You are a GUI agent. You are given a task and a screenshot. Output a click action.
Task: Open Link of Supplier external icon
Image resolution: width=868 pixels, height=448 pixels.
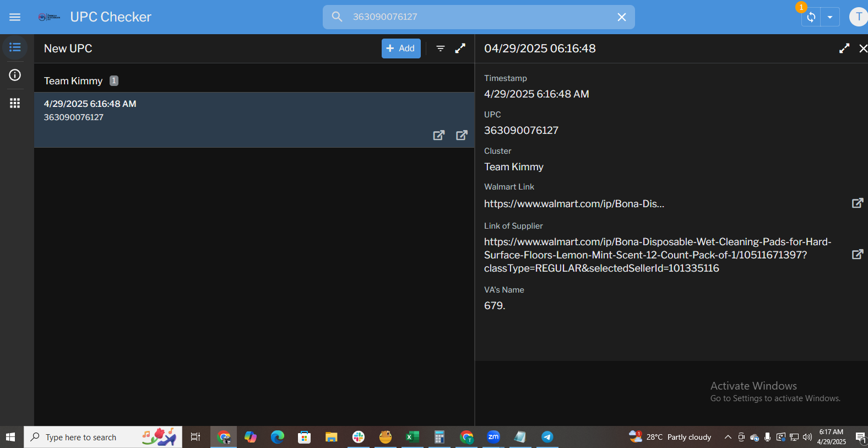858,255
